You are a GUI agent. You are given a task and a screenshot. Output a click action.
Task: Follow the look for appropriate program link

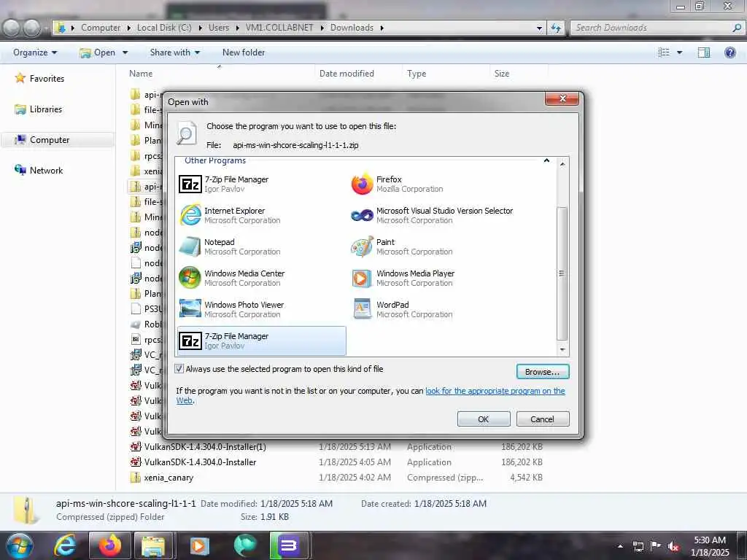[x=495, y=391]
